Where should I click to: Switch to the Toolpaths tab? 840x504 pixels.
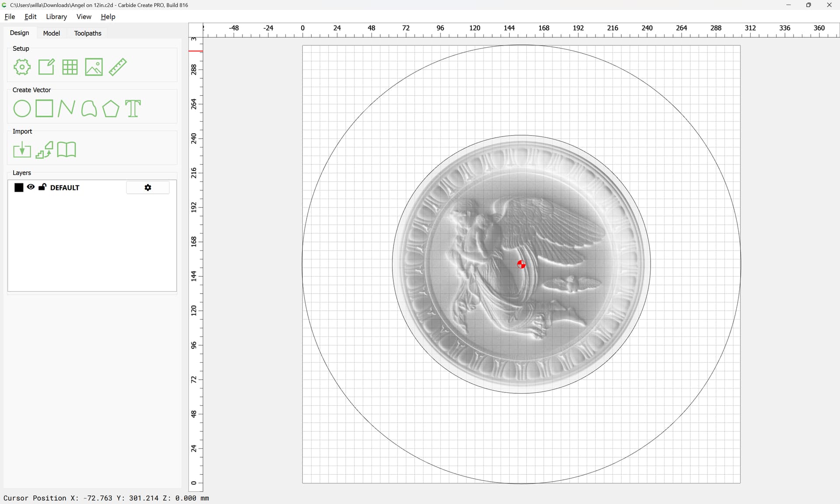87,33
